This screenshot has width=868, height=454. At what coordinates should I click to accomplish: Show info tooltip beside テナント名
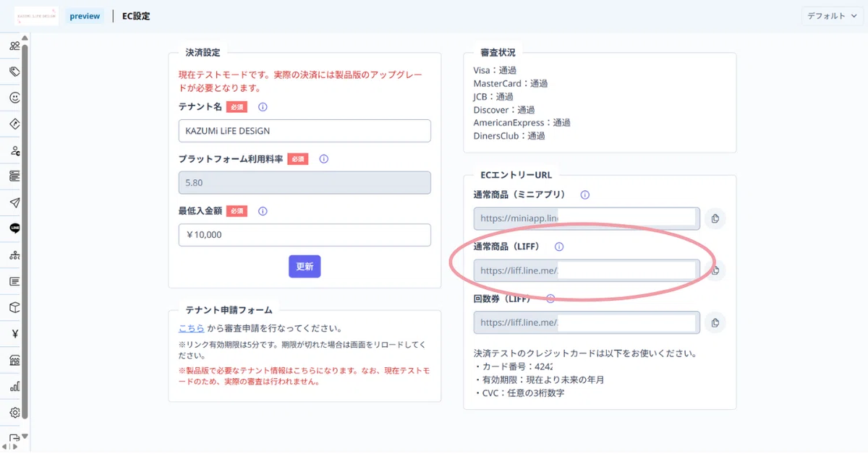click(263, 107)
